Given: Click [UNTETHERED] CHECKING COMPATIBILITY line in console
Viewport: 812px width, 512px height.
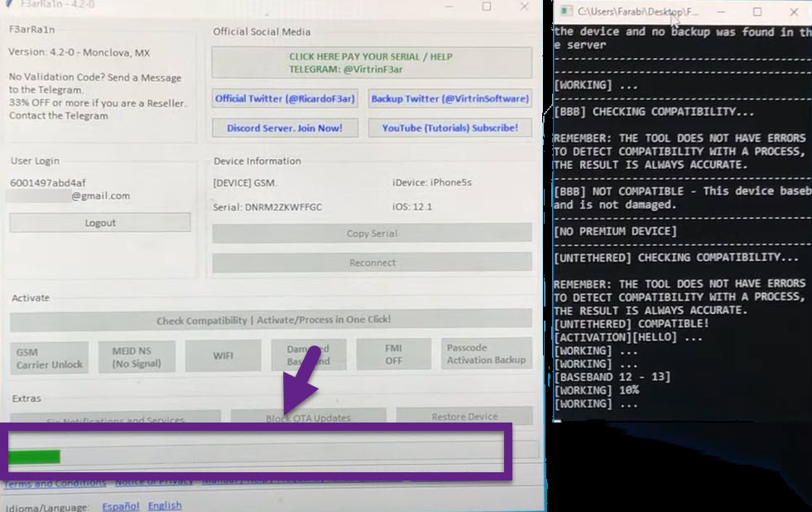Looking at the screenshot, I should (675, 258).
